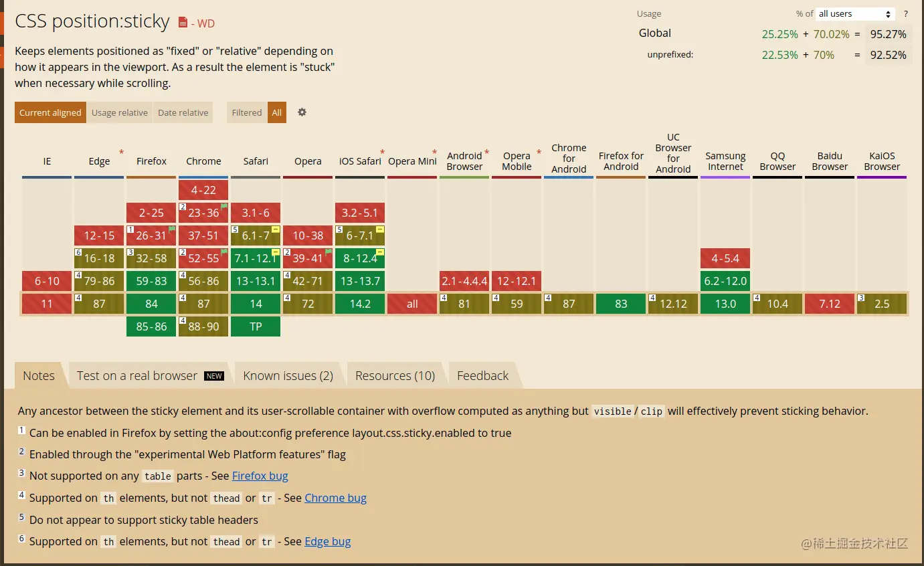Viewport: 924px width, 566px height.
Task: Select the Android Browser 2.1-4.4.4 cell
Action: coord(464,281)
